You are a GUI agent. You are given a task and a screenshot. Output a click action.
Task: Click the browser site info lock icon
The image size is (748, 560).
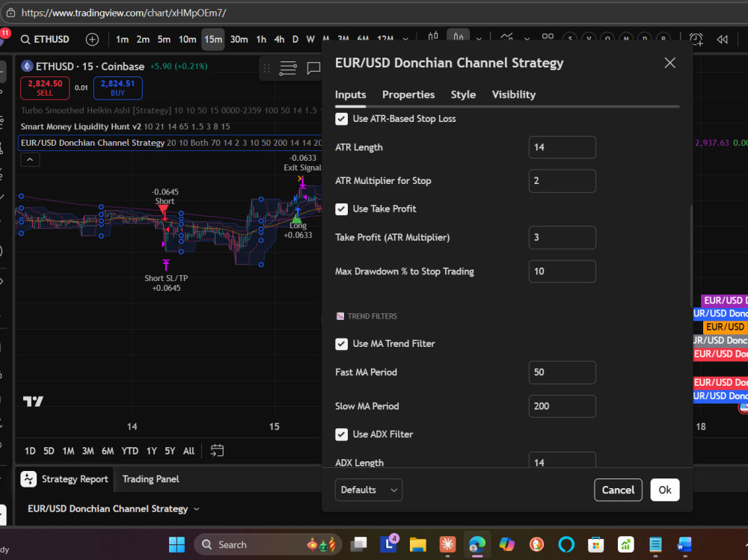10,13
